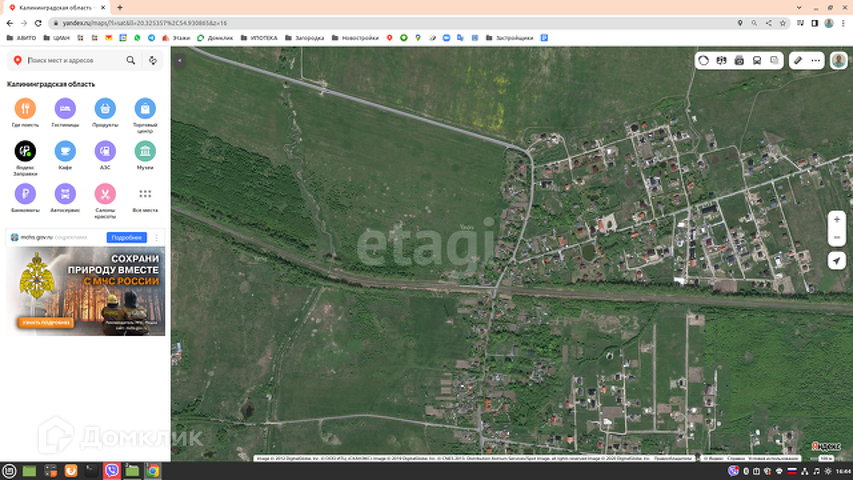The width and height of the screenshot is (853, 480).
Task: Open the route builder icon in search bar
Action: pos(153,60)
